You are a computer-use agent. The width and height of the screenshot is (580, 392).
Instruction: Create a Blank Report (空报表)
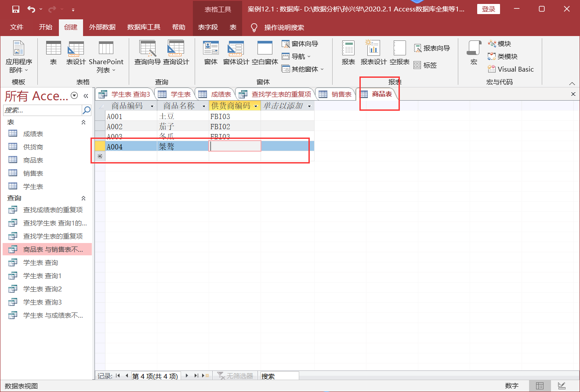coord(399,53)
